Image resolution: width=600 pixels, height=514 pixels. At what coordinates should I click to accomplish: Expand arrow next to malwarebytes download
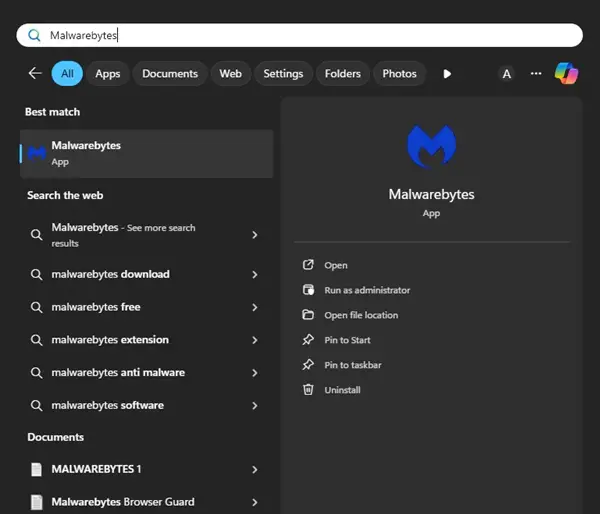(255, 274)
